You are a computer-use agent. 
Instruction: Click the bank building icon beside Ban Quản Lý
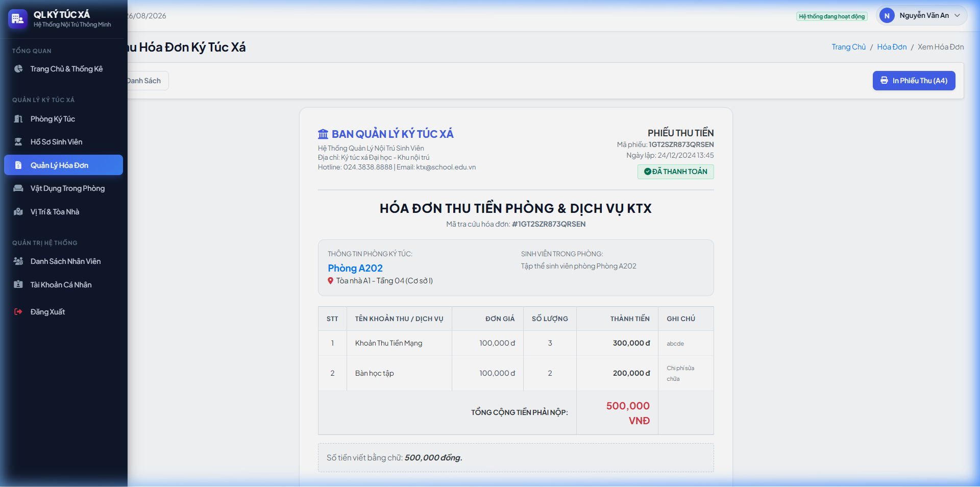323,134
